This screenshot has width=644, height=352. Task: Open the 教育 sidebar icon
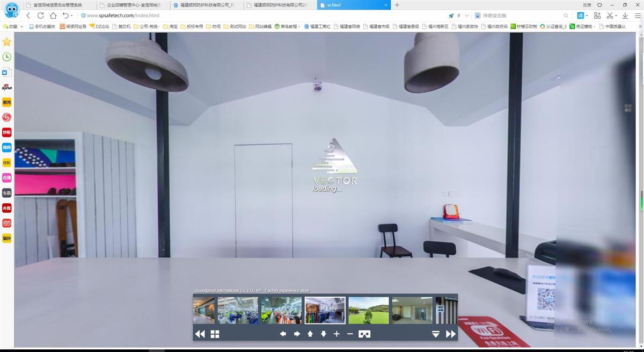click(x=6, y=102)
